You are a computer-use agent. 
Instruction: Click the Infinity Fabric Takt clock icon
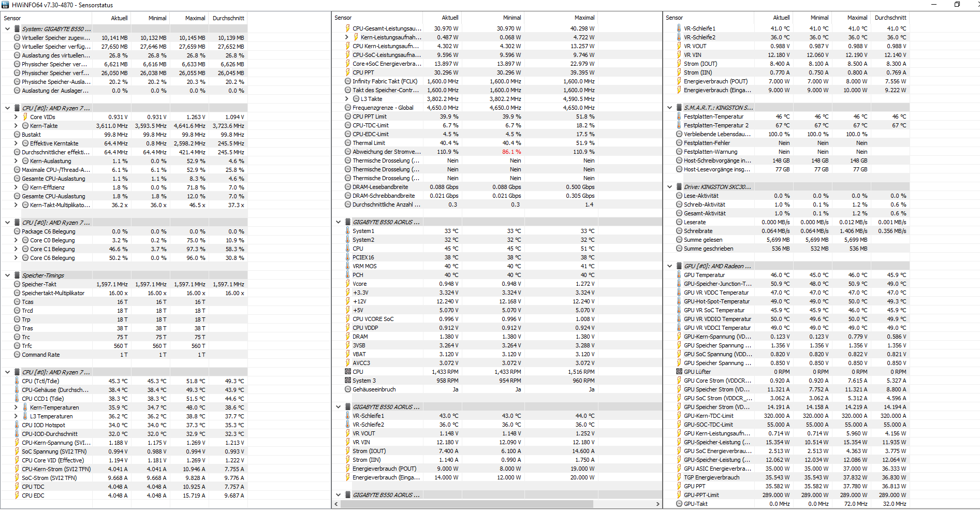point(348,81)
